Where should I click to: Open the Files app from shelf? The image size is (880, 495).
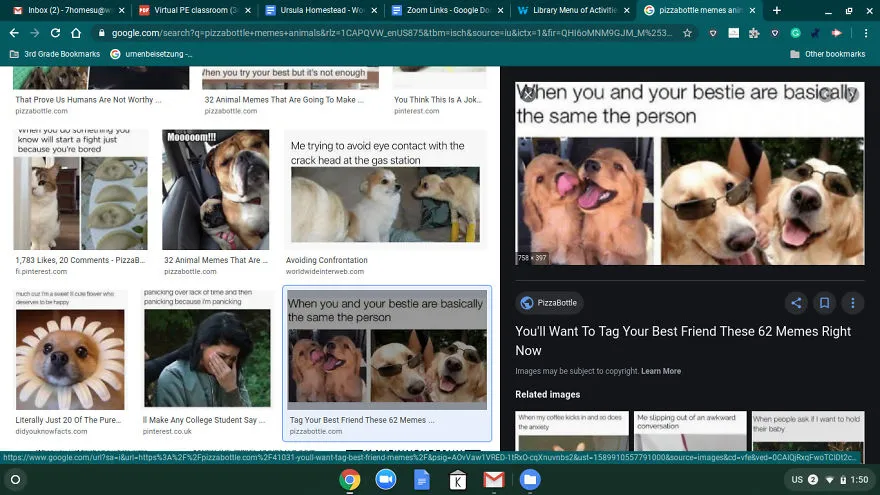click(x=530, y=480)
